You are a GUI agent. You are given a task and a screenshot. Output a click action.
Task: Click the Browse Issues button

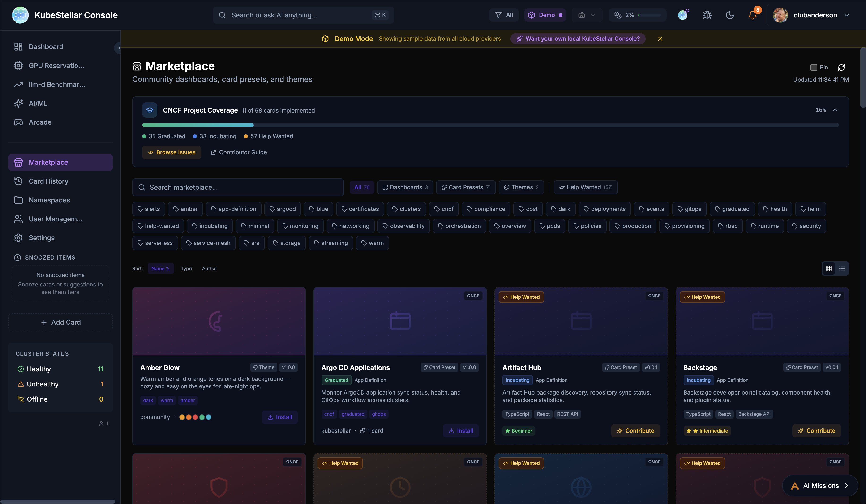(171, 152)
